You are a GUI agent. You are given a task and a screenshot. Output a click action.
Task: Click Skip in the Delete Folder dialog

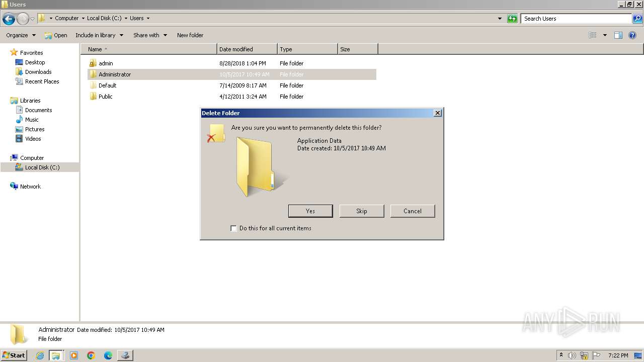coord(362,211)
